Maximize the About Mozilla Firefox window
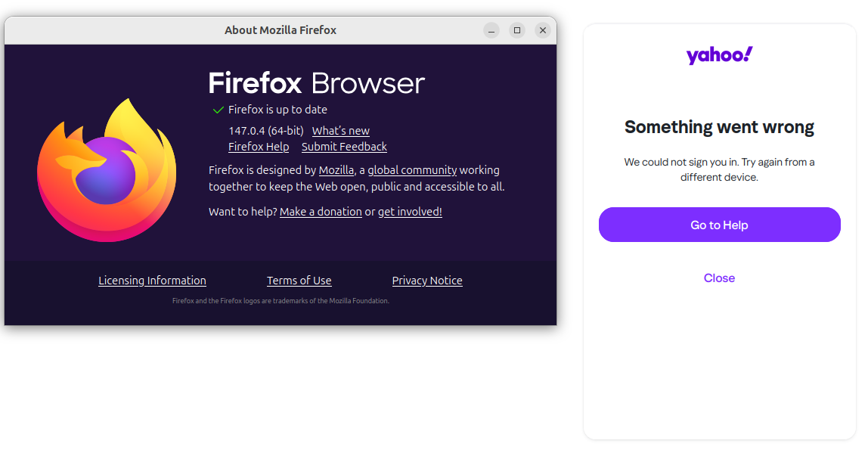Image resolution: width=868 pixels, height=453 pixels. click(x=517, y=30)
